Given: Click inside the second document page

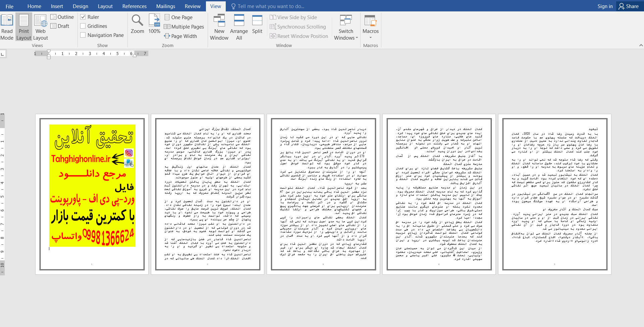Looking at the screenshot, I should click(208, 194).
